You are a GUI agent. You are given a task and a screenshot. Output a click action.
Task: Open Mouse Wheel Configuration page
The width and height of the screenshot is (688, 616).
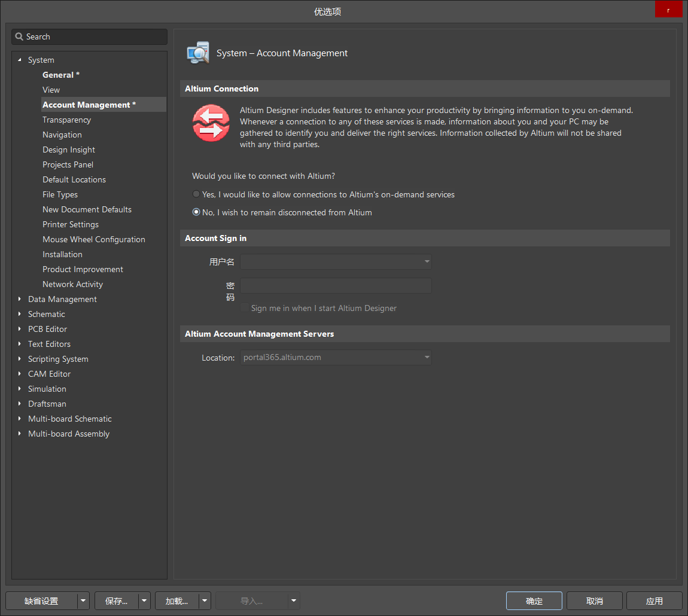tap(93, 239)
